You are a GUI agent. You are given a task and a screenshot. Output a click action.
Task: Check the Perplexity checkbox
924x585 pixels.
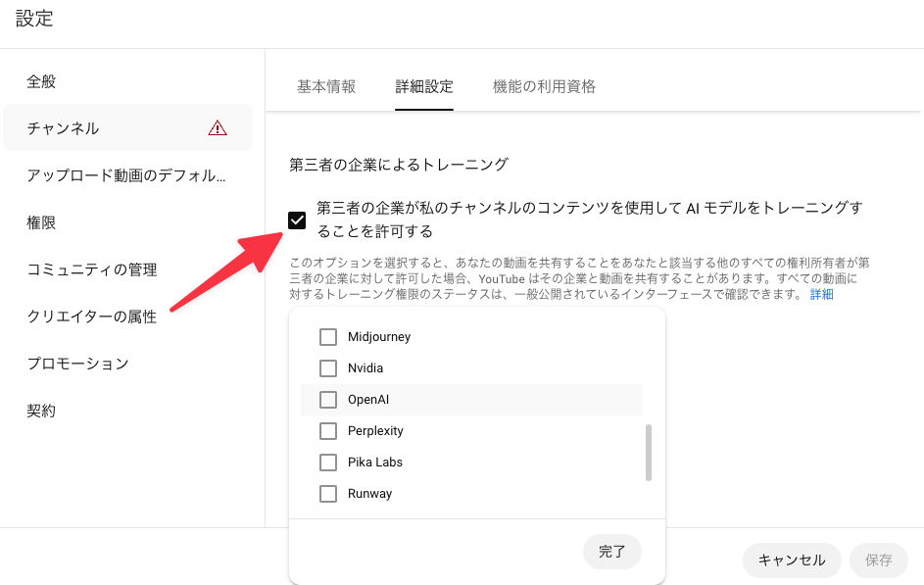coord(328,430)
